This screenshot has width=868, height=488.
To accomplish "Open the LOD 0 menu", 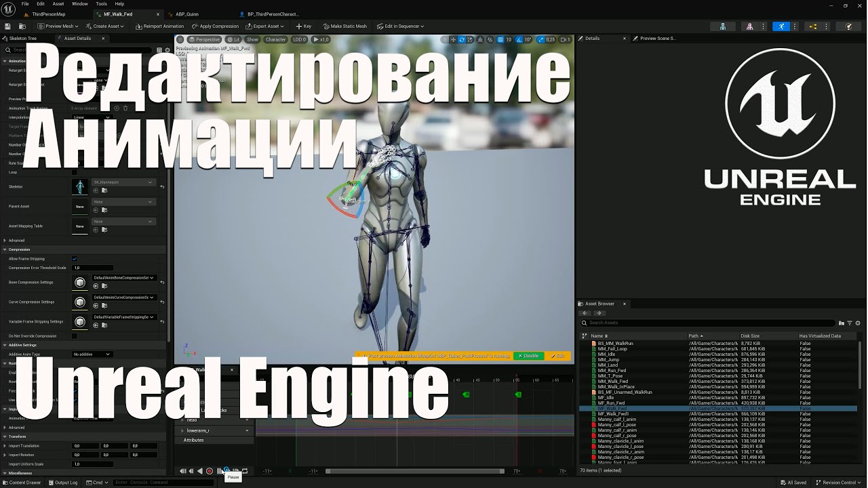I will (x=299, y=39).
